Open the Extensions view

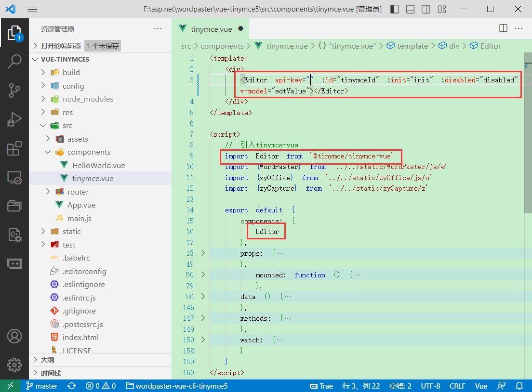(x=14, y=149)
